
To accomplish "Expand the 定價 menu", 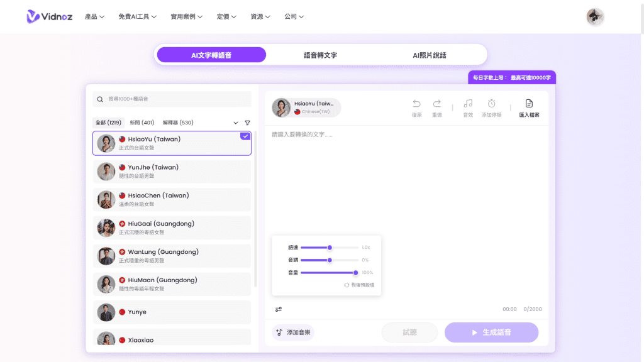I will 226,17.
